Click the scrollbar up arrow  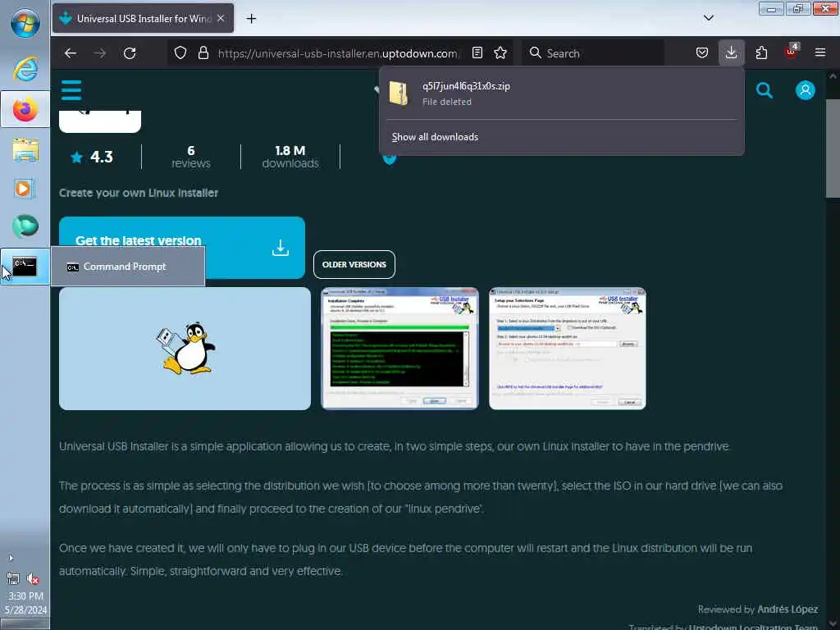click(833, 76)
